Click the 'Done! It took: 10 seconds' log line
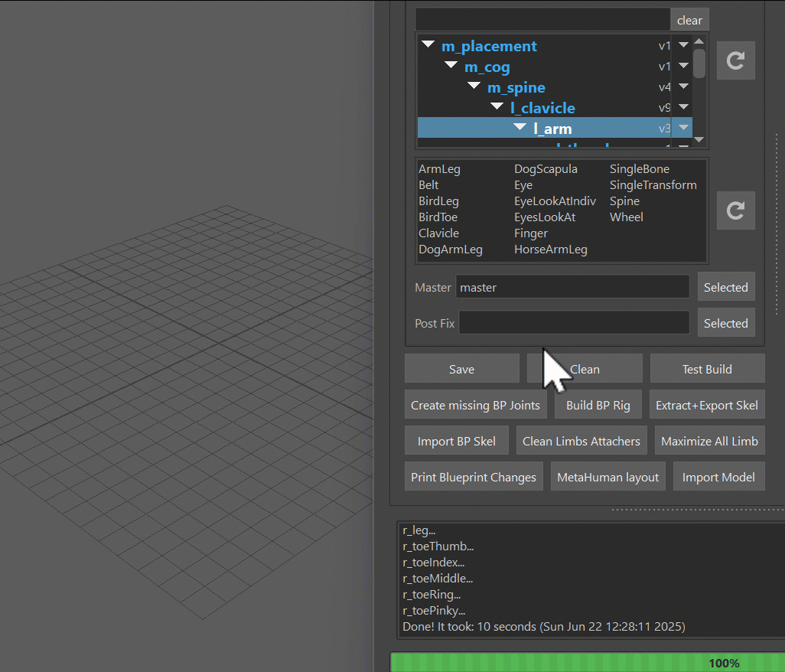785x672 pixels. point(544,626)
